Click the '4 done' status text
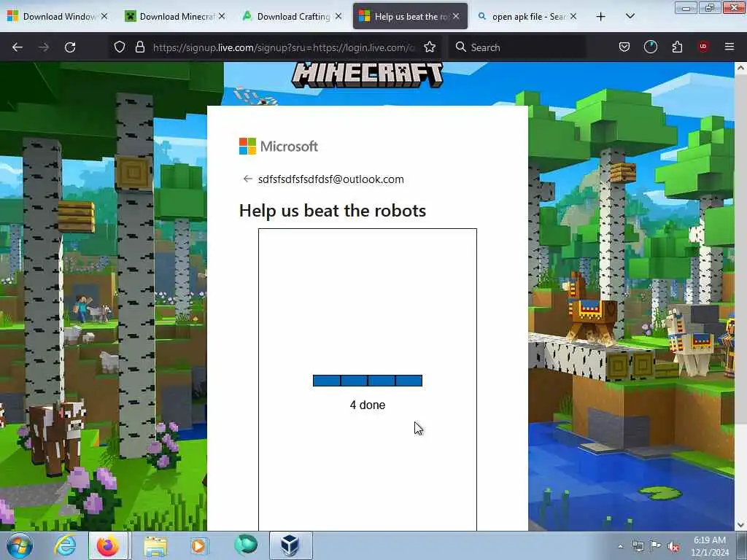747x560 pixels. coord(368,405)
